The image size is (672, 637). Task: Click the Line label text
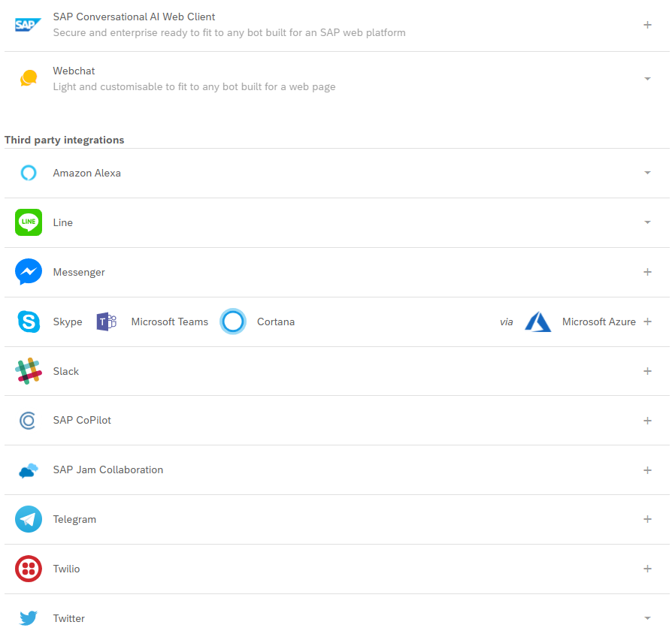pyautogui.click(x=63, y=223)
